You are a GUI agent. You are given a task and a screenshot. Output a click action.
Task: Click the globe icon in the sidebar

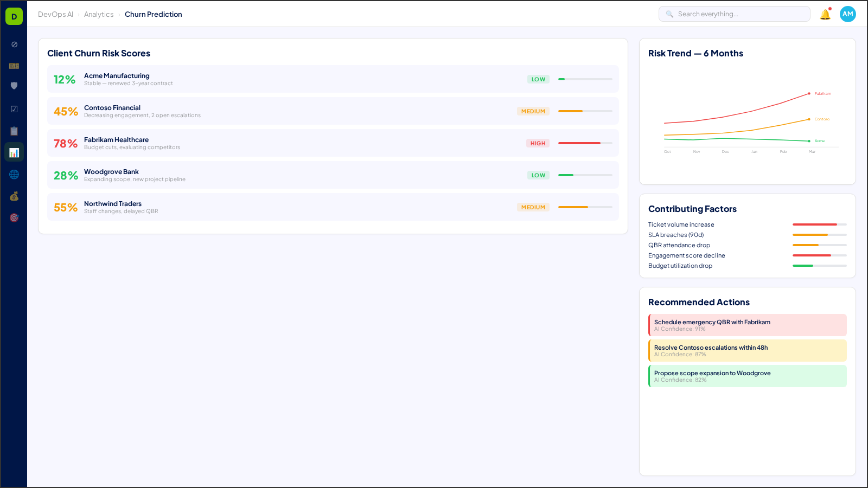click(14, 174)
